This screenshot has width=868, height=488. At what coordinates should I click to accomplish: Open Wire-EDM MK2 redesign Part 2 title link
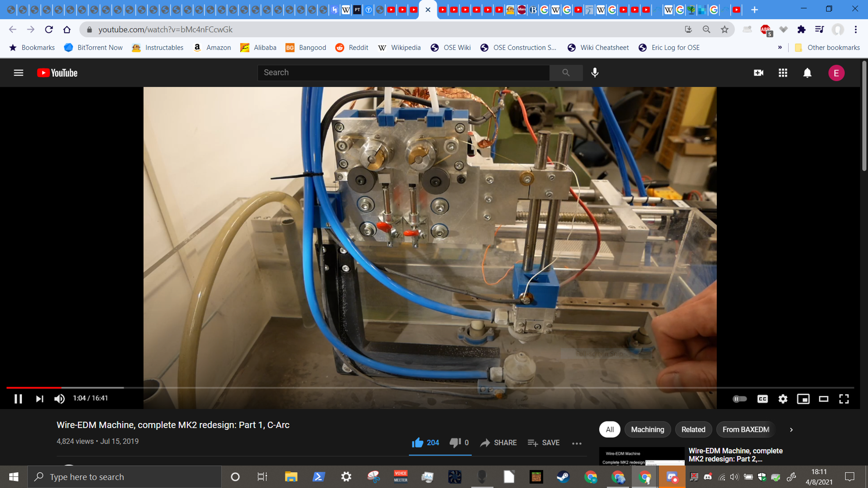point(735,455)
